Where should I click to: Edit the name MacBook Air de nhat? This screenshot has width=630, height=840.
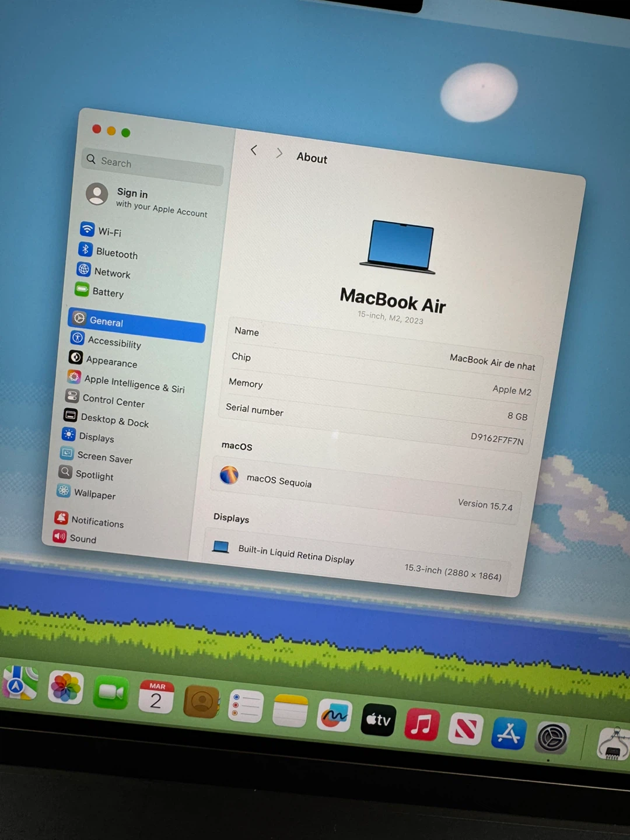click(492, 362)
